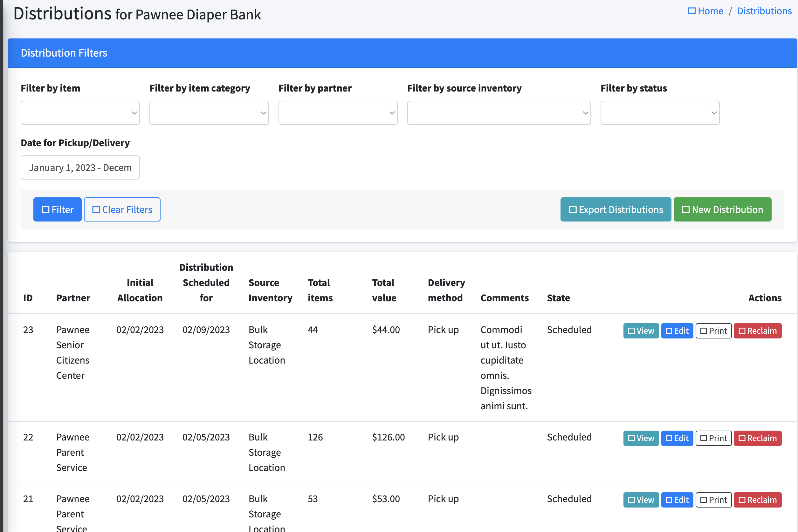Expand Filter by item category dropdown
Image resolution: width=798 pixels, height=532 pixels.
click(209, 113)
